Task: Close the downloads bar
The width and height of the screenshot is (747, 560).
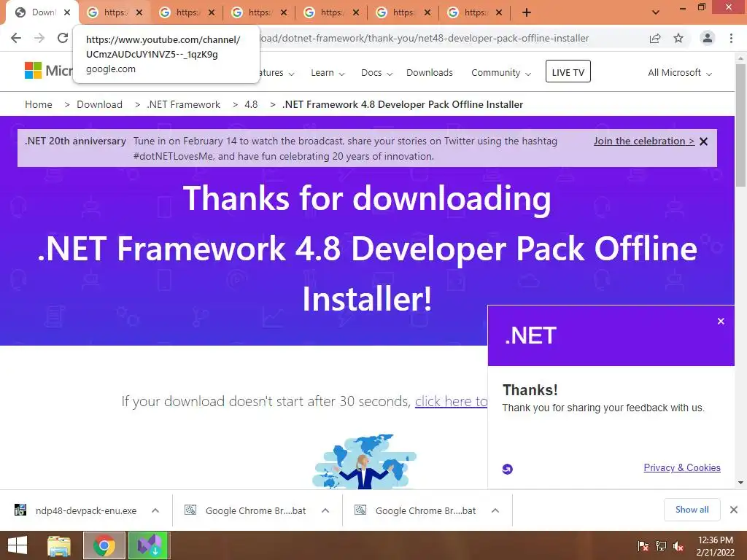Action: pyautogui.click(x=734, y=510)
